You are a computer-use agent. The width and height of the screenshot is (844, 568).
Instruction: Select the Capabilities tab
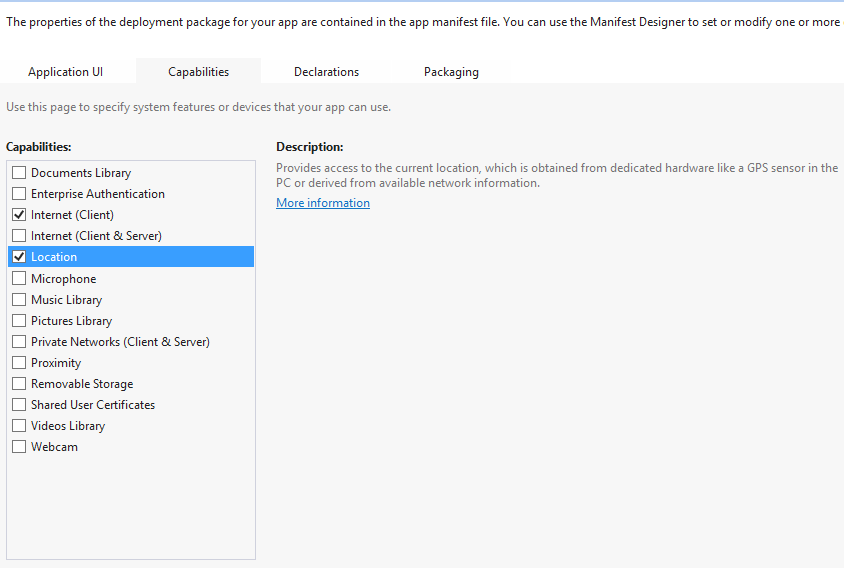click(199, 72)
